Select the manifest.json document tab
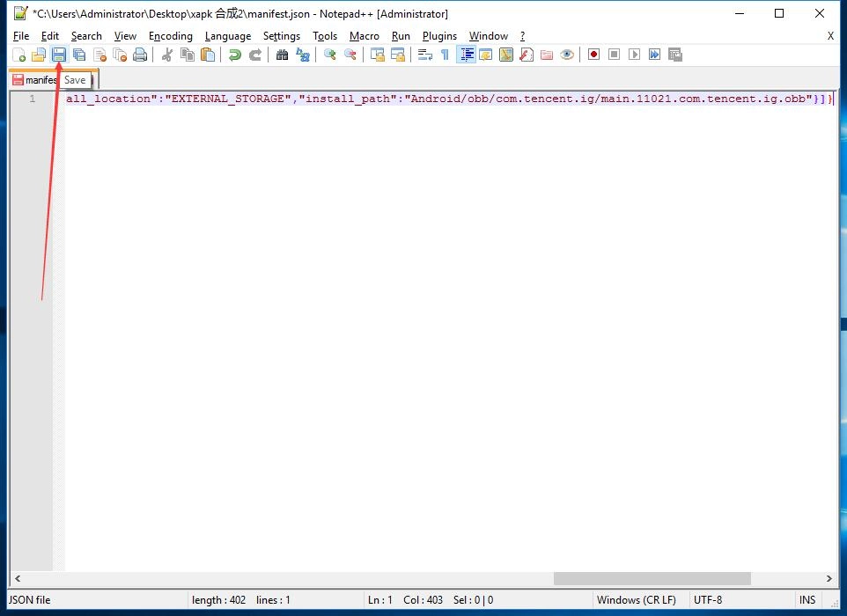The width and height of the screenshot is (847, 616). pos(37,80)
